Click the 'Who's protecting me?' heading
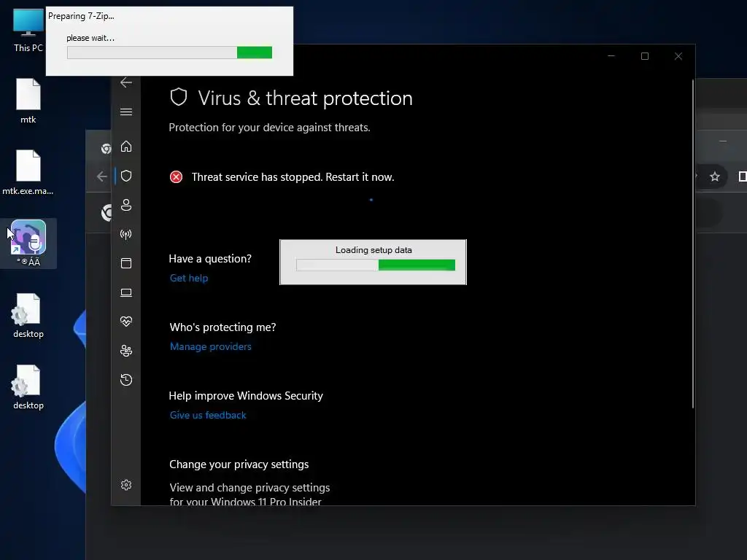The width and height of the screenshot is (747, 560). coord(222,327)
